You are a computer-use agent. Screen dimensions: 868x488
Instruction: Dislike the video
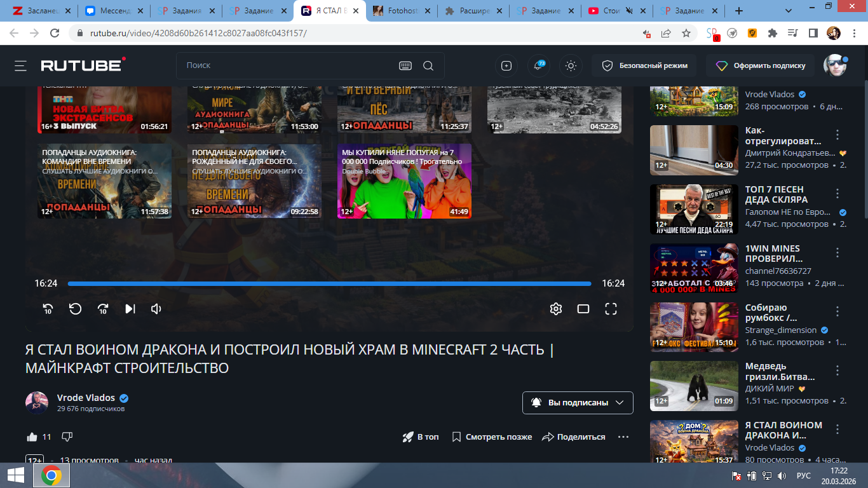(x=67, y=437)
